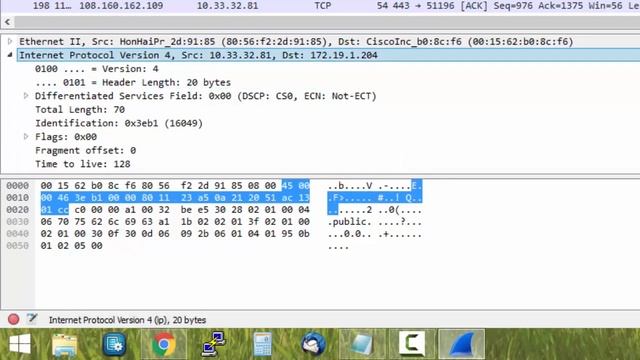
Task: Open the expert information red circle indicator
Action: pyautogui.click(x=13, y=319)
